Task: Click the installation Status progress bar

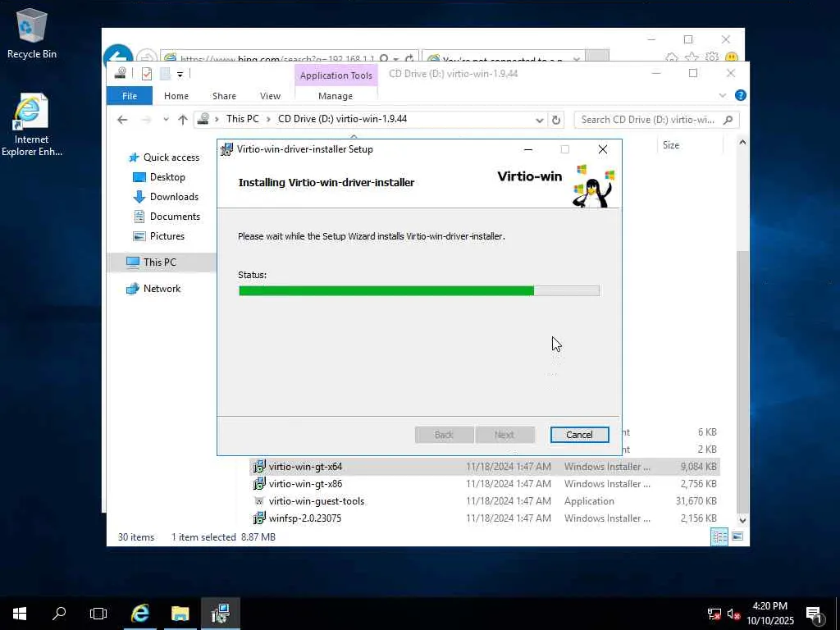Action: click(419, 290)
